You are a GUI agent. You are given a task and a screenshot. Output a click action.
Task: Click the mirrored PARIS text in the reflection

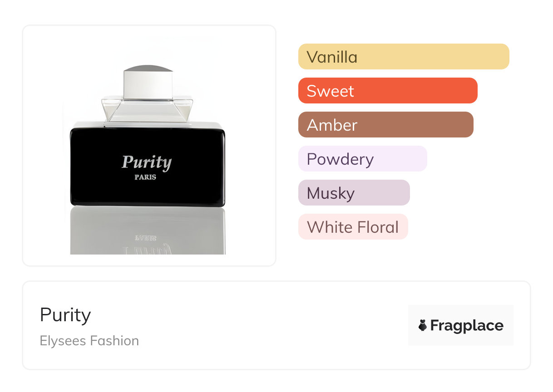145,237
